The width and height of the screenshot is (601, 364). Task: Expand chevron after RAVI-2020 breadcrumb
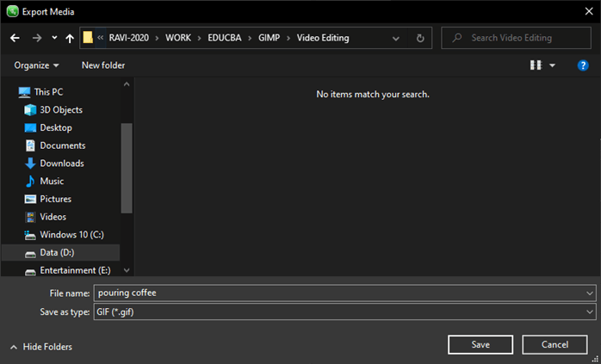click(x=158, y=38)
